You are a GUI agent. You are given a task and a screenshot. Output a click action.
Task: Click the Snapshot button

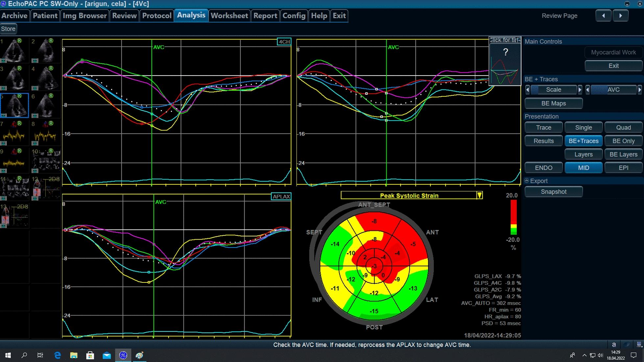coord(554,192)
